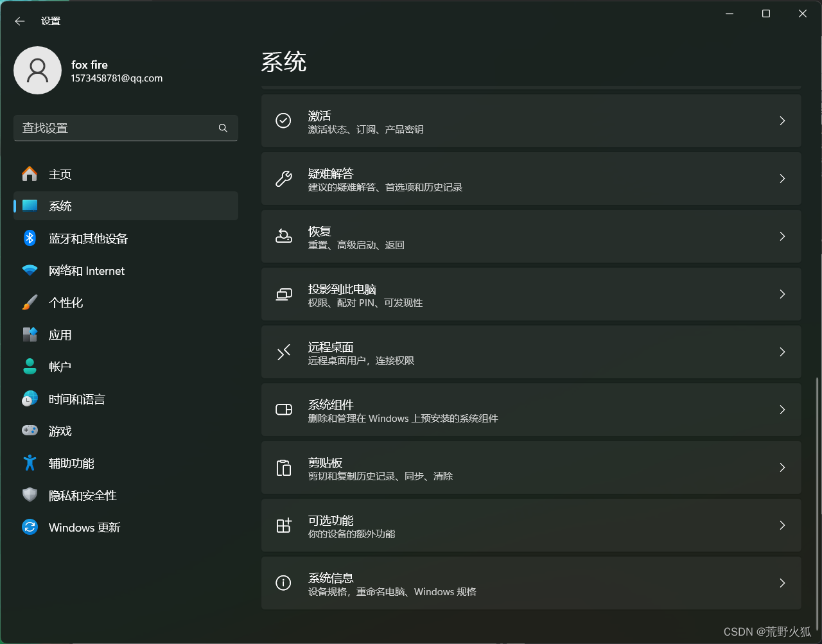Switch to 个性化 settings
822x644 pixels.
126,302
